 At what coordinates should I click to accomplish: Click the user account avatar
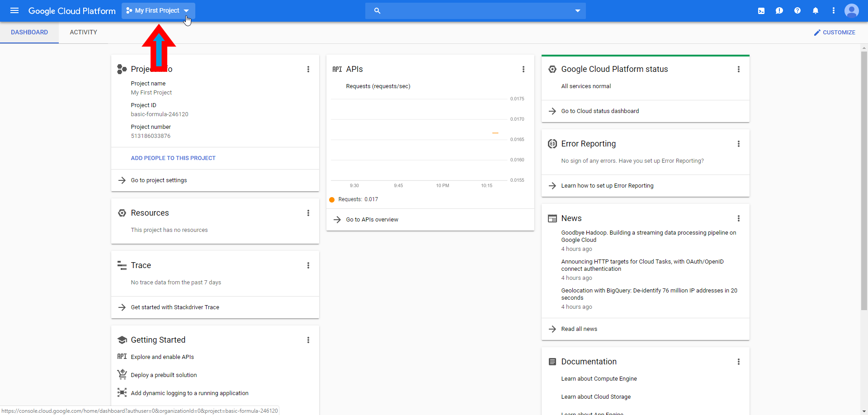click(x=852, y=11)
